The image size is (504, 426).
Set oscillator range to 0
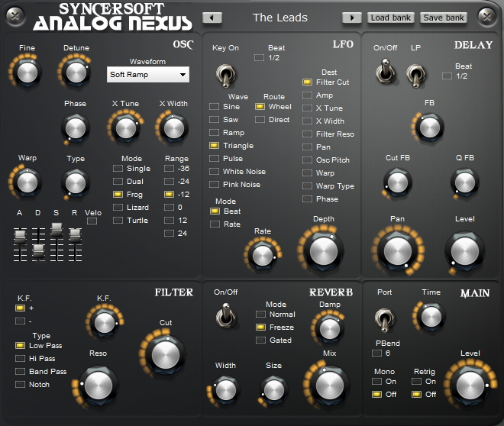(x=169, y=207)
